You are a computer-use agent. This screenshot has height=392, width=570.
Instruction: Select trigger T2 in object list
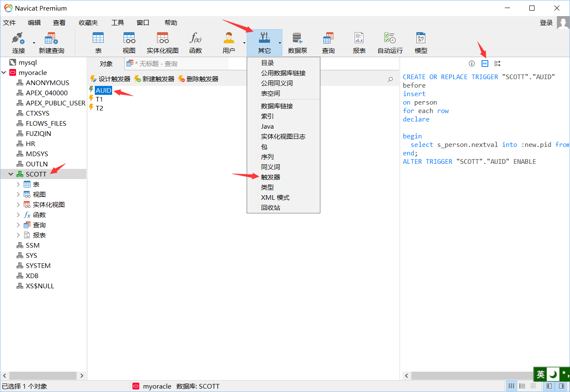pyautogui.click(x=99, y=108)
